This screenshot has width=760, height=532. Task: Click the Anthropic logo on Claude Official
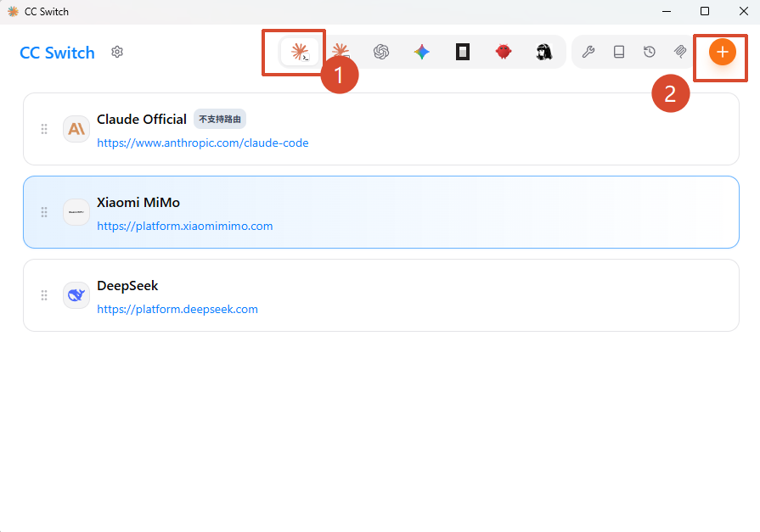[76, 129]
